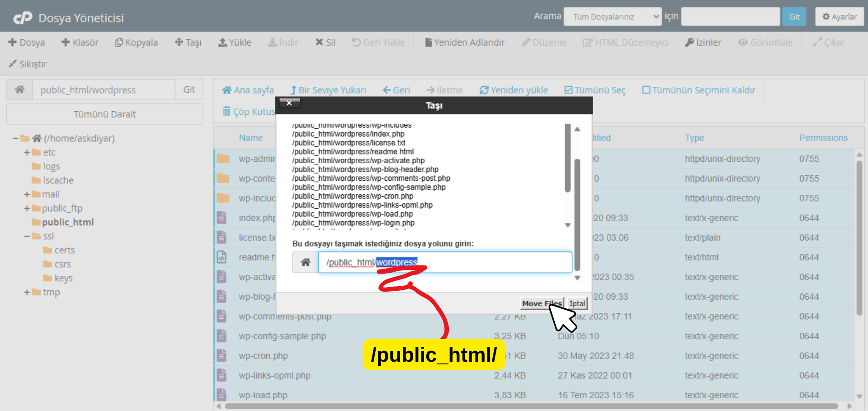The width and height of the screenshot is (868, 411).
Task: Select logs folder in tree
Action: point(46,166)
